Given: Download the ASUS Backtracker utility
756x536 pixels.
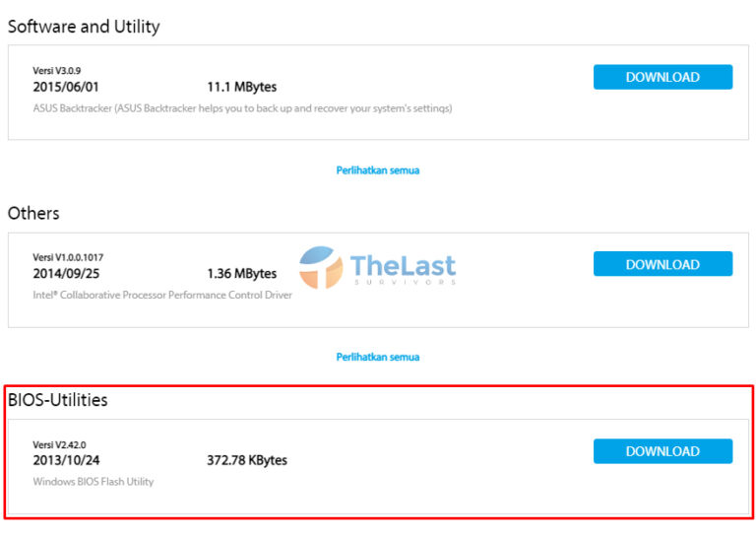Looking at the screenshot, I should (x=662, y=77).
